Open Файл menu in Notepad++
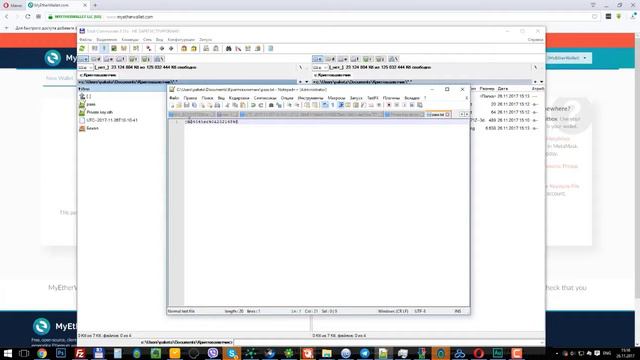 [174, 98]
